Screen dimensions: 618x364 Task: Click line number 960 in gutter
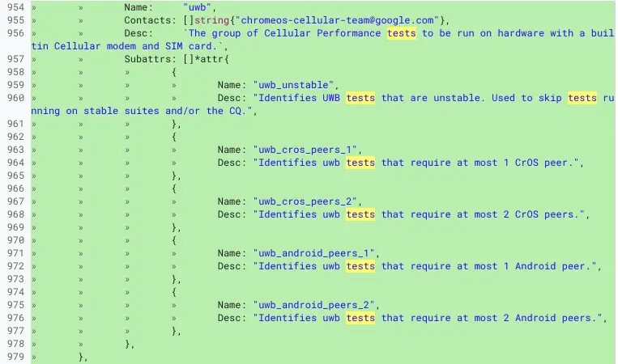click(15, 98)
